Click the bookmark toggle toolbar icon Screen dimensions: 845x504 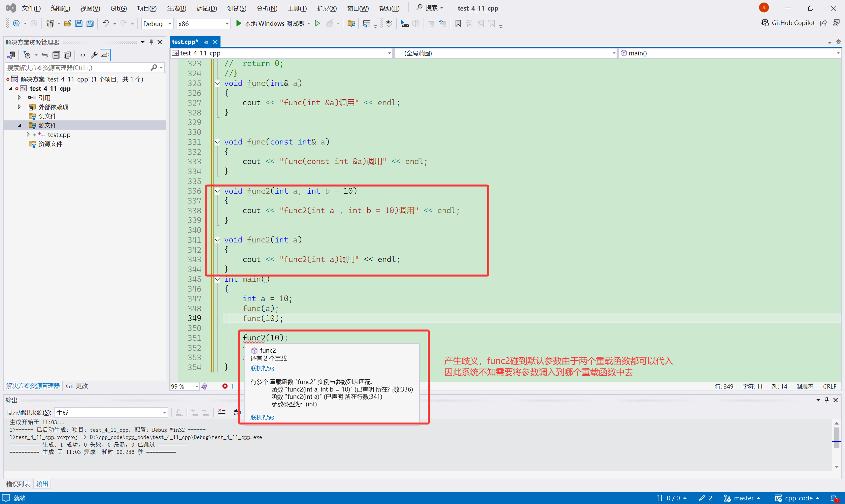pyautogui.click(x=458, y=23)
